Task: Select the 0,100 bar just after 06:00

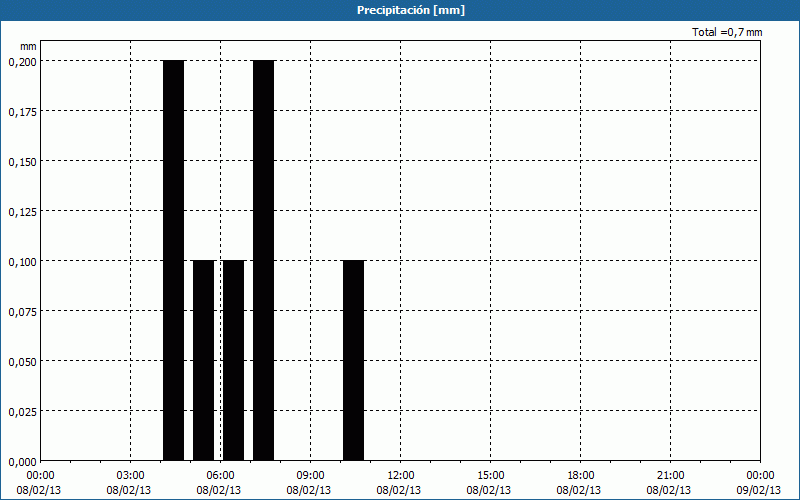Action: click(234, 361)
